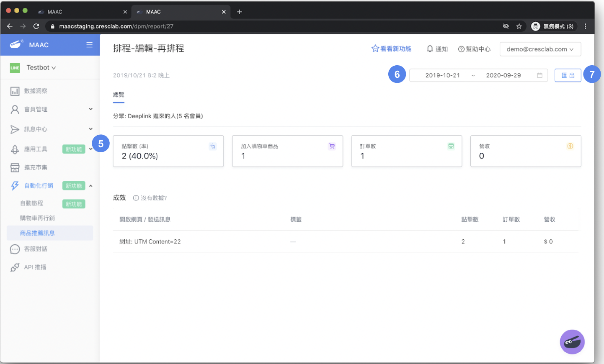Click the 匯出 export button
This screenshot has width=604, height=364.
568,75
